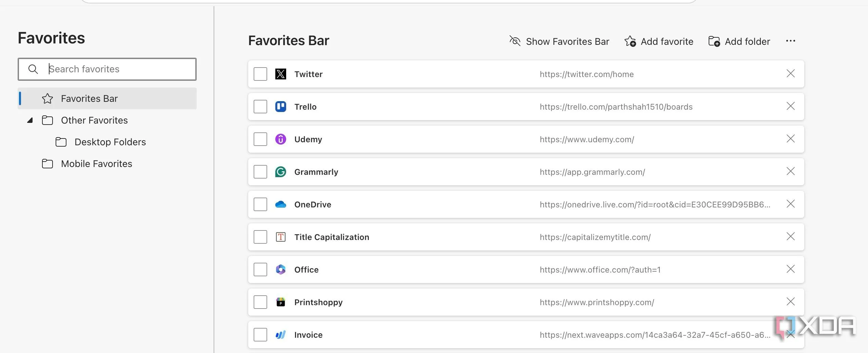Select the Udemy row checkbox
This screenshot has width=868, height=353.
[x=260, y=139]
